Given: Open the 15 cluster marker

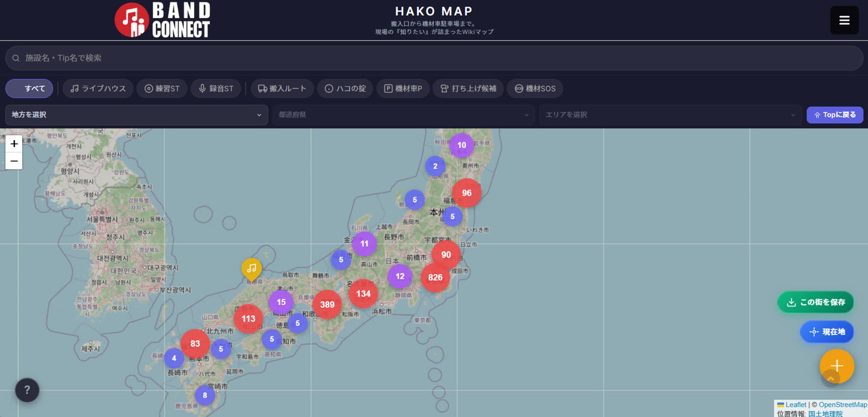Looking at the screenshot, I should coord(281,302).
